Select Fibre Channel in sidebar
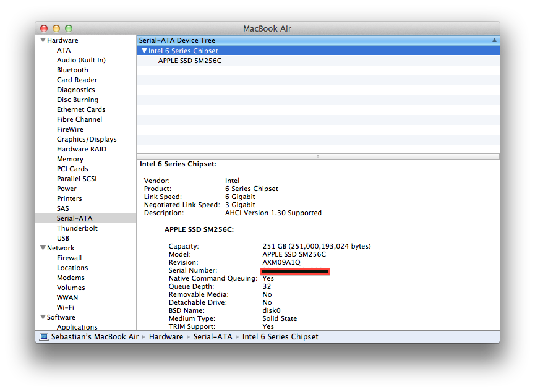 pyautogui.click(x=80, y=119)
